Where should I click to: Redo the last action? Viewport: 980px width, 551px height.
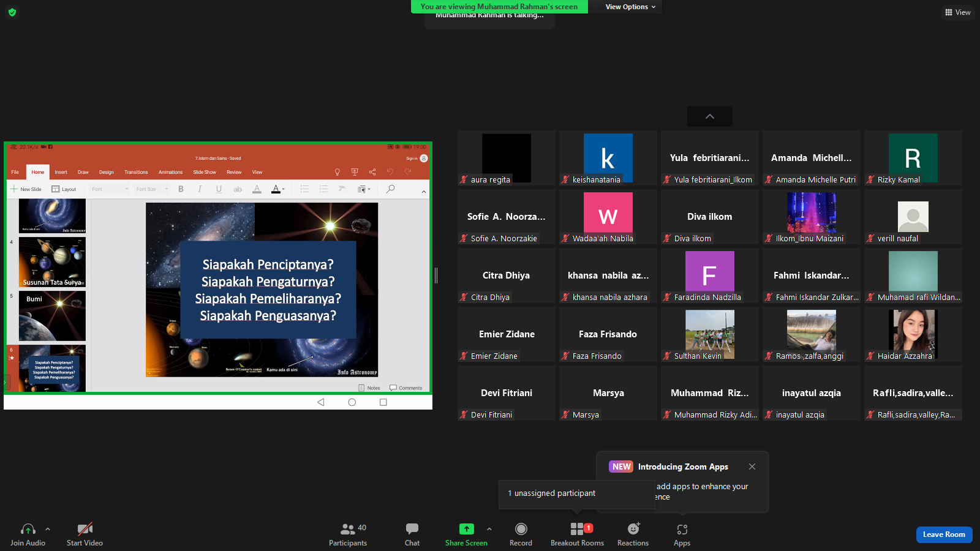tap(408, 172)
